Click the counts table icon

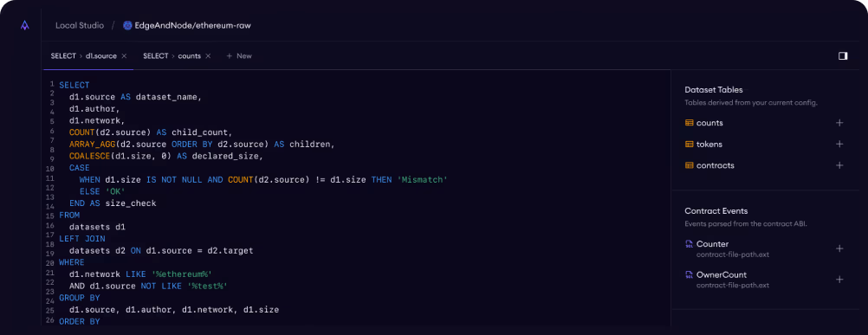(x=690, y=123)
